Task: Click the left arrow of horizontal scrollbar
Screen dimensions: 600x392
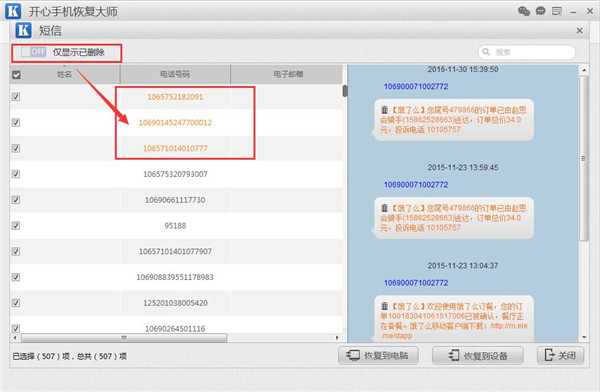Action: coord(15,338)
